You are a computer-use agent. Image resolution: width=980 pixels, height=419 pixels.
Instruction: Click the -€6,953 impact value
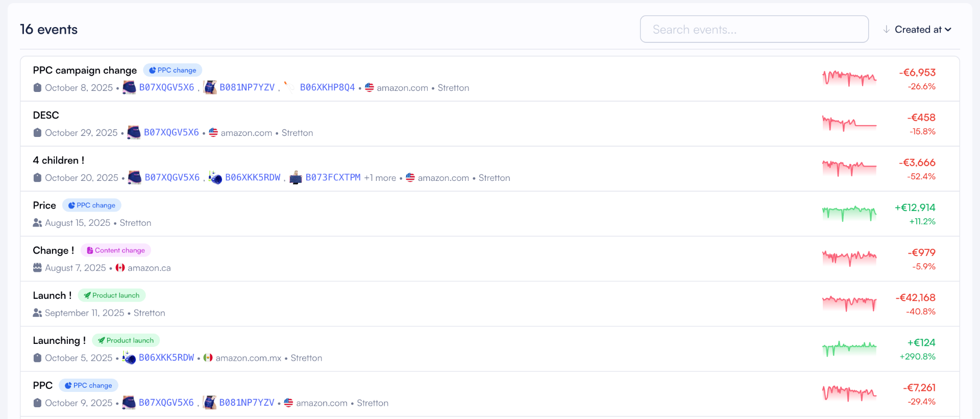pos(917,73)
